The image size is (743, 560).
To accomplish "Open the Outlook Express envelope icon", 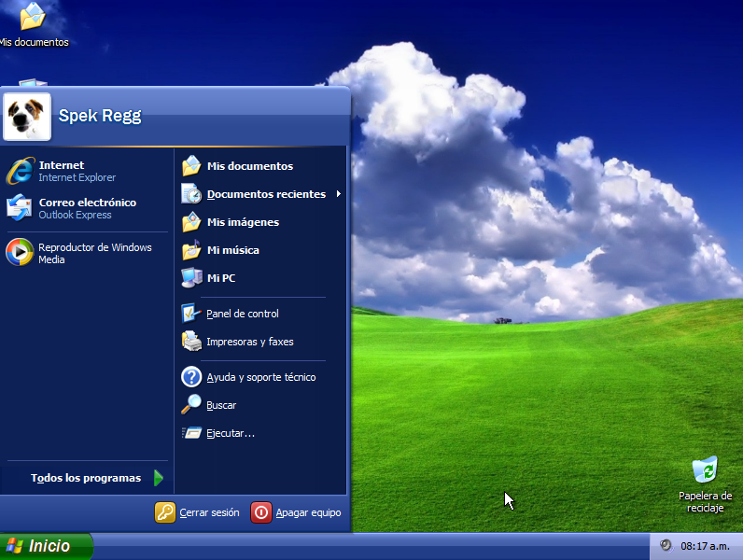I will point(20,207).
